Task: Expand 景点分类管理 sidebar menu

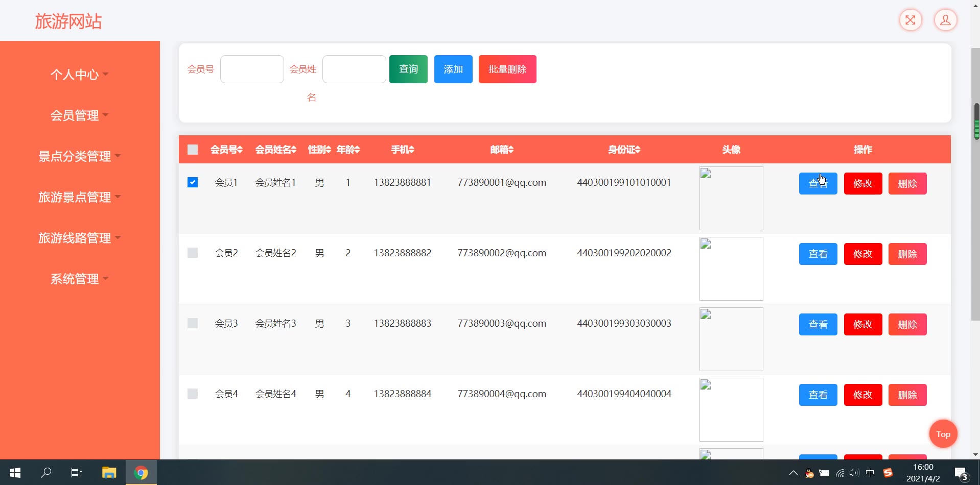Action: coord(79,156)
